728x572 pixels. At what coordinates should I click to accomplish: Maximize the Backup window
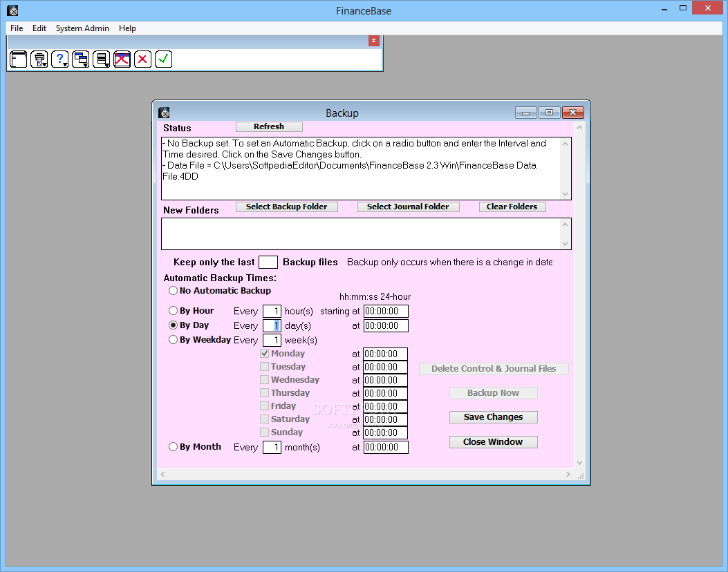point(549,113)
